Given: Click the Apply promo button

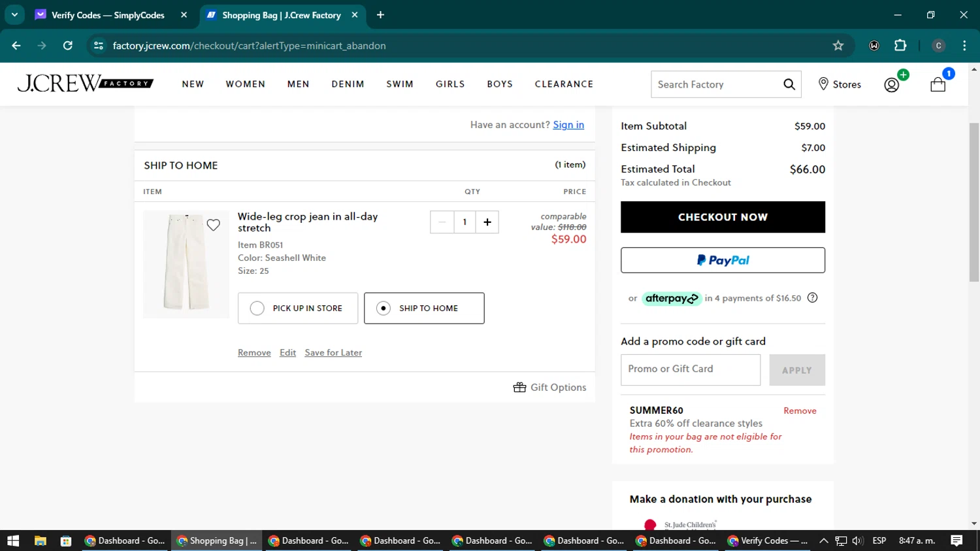Looking at the screenshot, I should [x=797, y=370].
